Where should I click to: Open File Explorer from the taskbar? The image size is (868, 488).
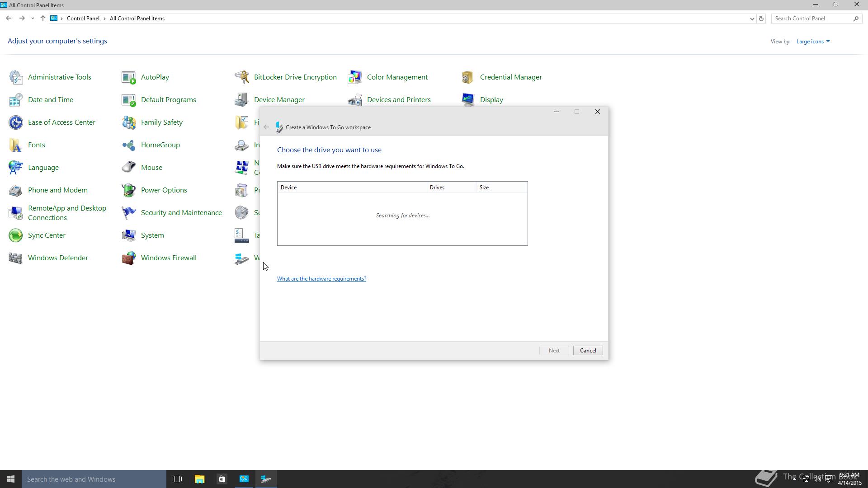pyautogui.click(x=199, y=479)
